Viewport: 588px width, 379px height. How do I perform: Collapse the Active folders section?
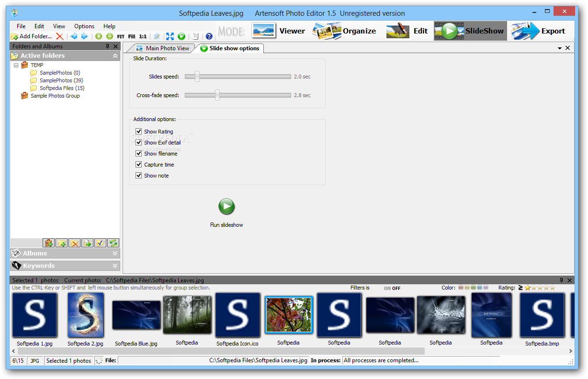pyautogui.click(x=115, y=56)
